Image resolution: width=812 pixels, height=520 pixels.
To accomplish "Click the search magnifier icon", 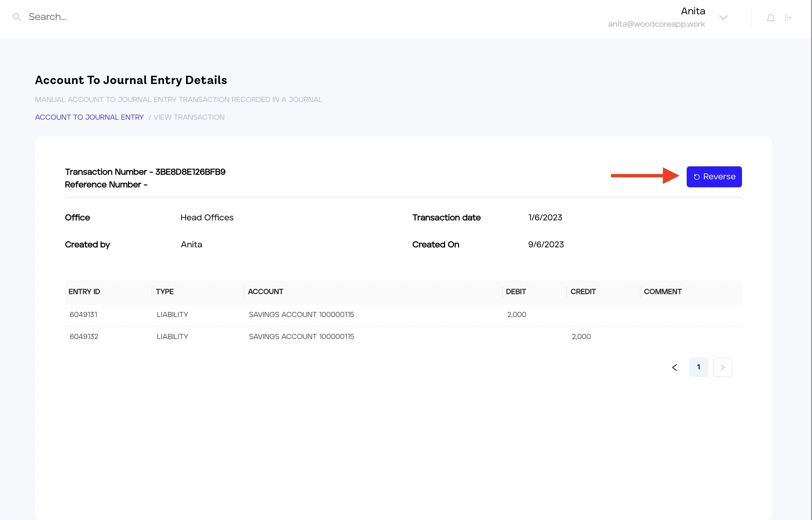I will [x=17, y=17].
